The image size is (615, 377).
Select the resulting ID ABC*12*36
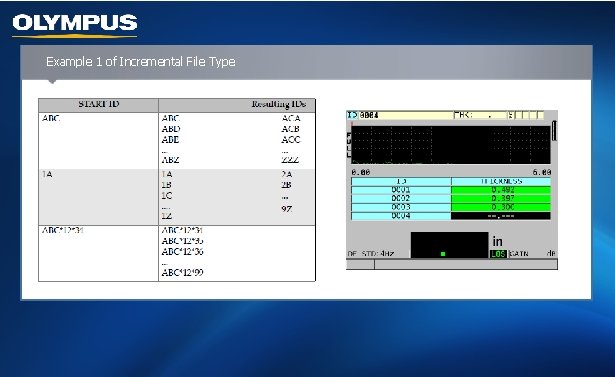[182, 251]
